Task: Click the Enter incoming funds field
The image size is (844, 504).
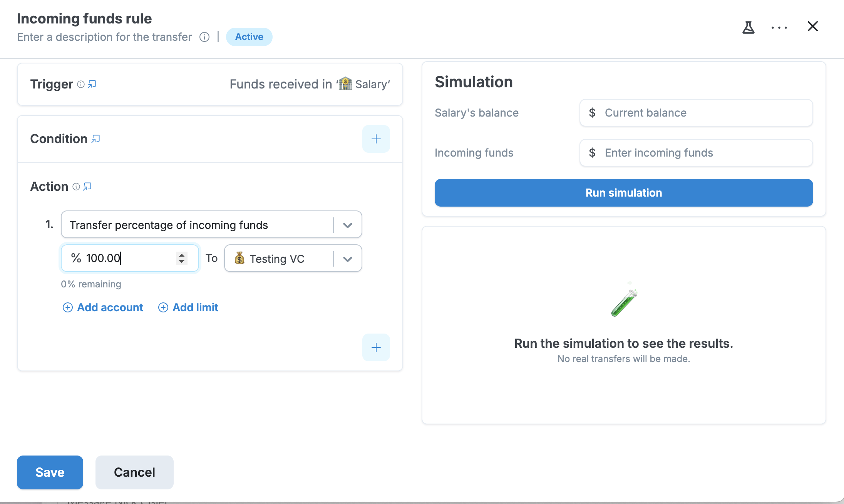Action: (x=696, y=153)
